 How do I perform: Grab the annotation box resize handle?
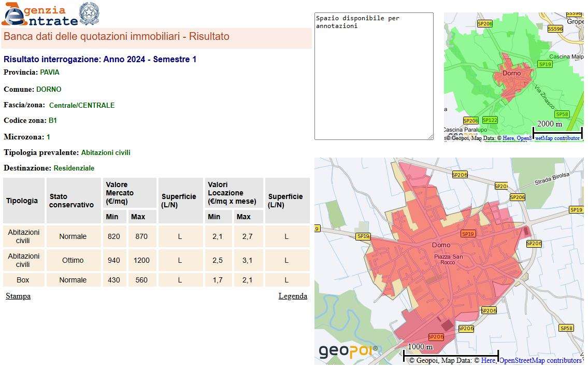[431, 137]
